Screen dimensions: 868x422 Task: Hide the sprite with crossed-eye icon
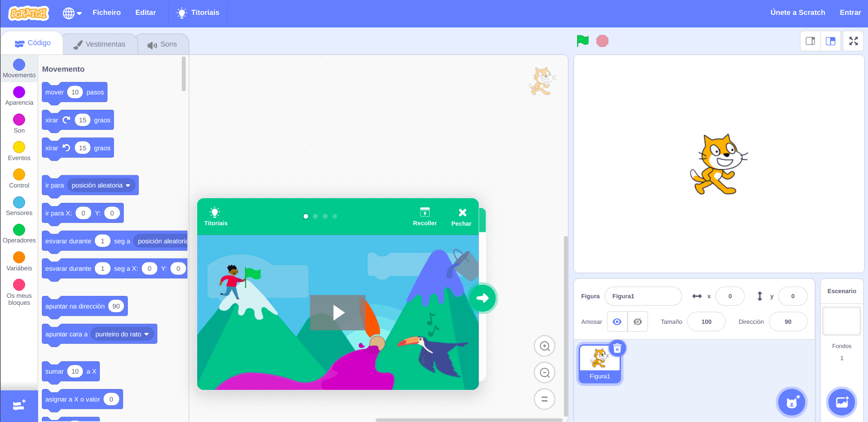point(637,322)
